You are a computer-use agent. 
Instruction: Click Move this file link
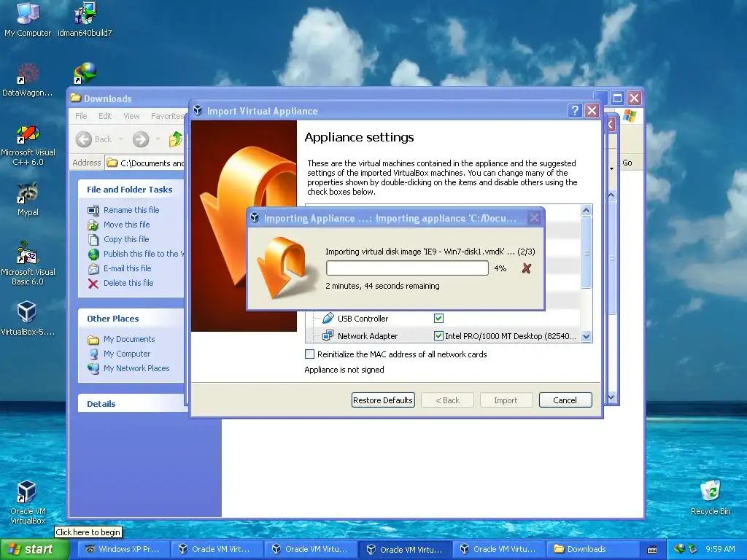point(127,225)
